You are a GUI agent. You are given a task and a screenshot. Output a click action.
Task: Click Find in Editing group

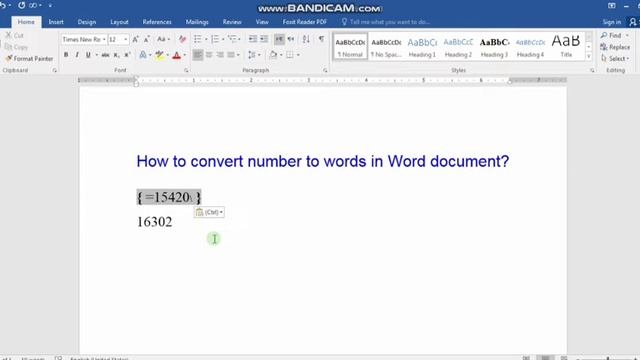[611, 36]
